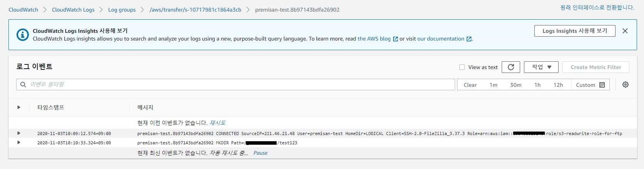The image size is (644, 169).
Task: Click the search magnifier icon in filter box
Action: click(x=23, y=84)
